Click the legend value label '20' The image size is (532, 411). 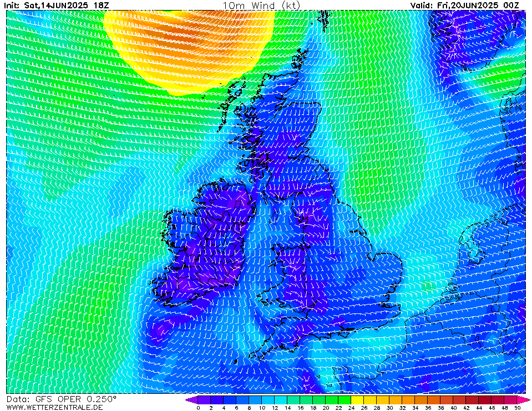(326, 408)
